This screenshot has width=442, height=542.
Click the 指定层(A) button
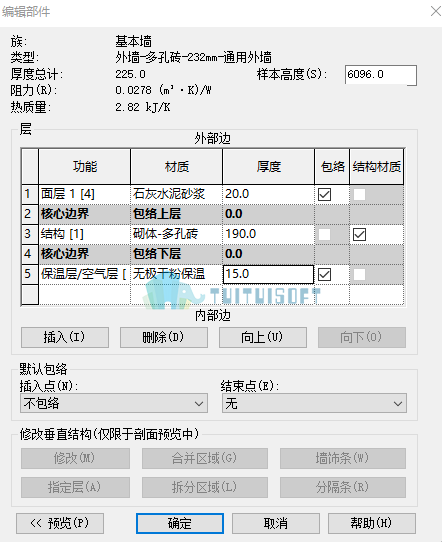(75, 487)
